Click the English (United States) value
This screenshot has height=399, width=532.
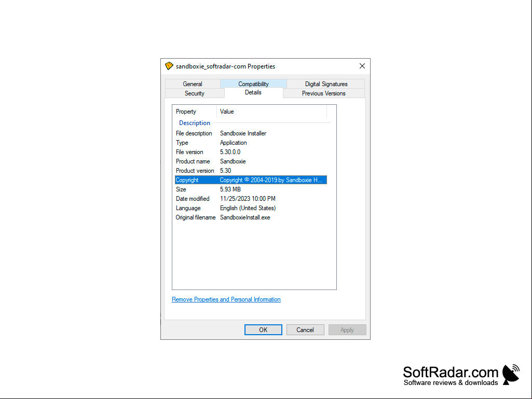pyautogui.click(x=248, y=208)
